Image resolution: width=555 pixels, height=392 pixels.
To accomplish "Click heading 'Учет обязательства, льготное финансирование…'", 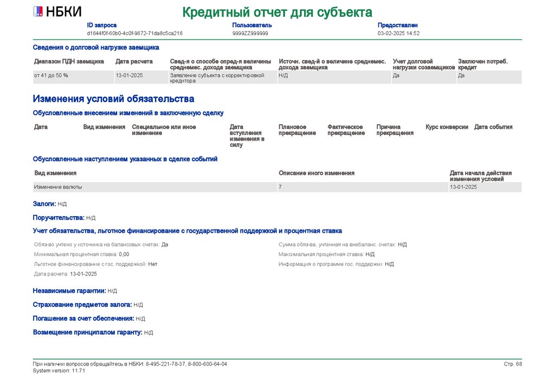I will 187,231.
